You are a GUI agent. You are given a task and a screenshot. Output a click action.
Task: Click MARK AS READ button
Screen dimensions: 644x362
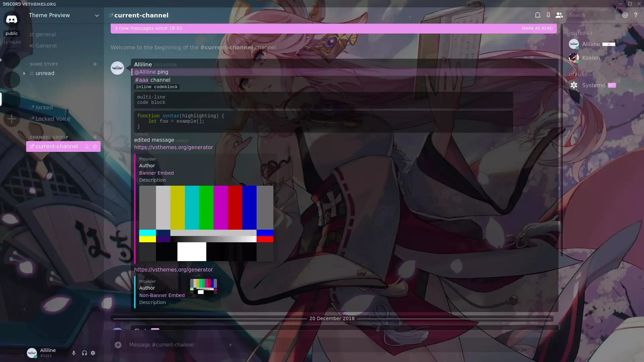point(537,28)
